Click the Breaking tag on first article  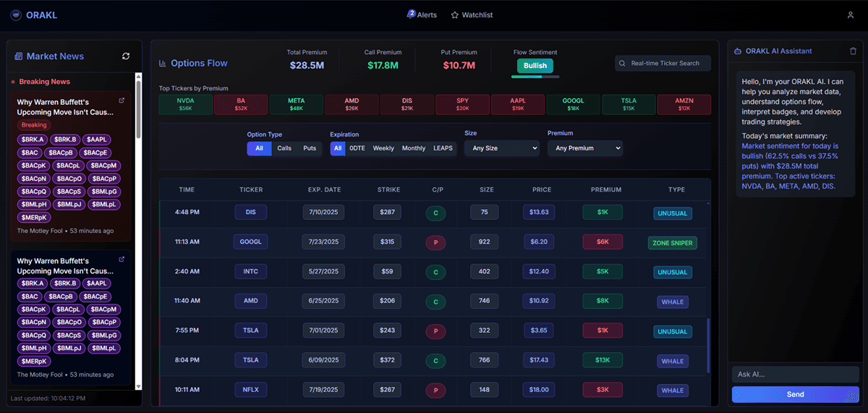(x=34, y=125)
